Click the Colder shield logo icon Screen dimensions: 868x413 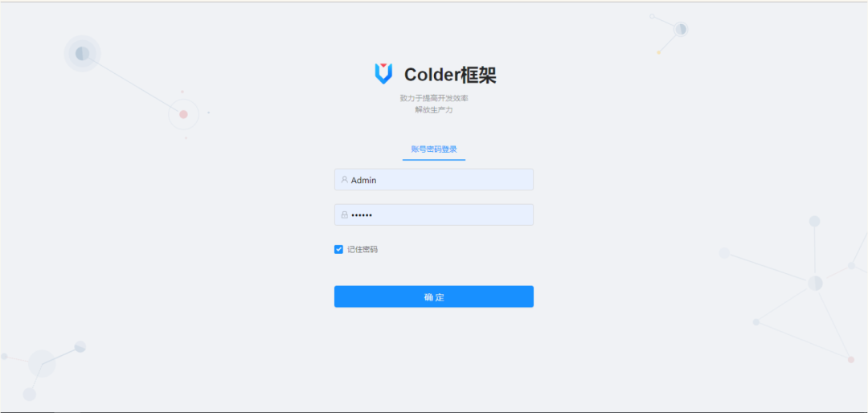383,74
